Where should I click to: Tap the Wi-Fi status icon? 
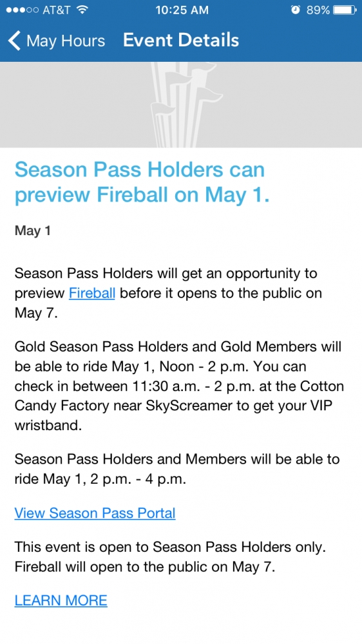click(x=82, y=10)
